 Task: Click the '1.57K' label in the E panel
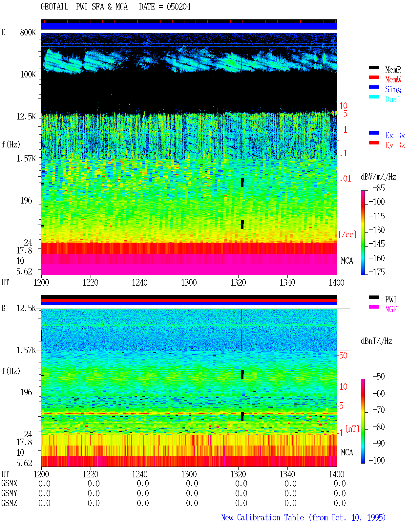26,159
